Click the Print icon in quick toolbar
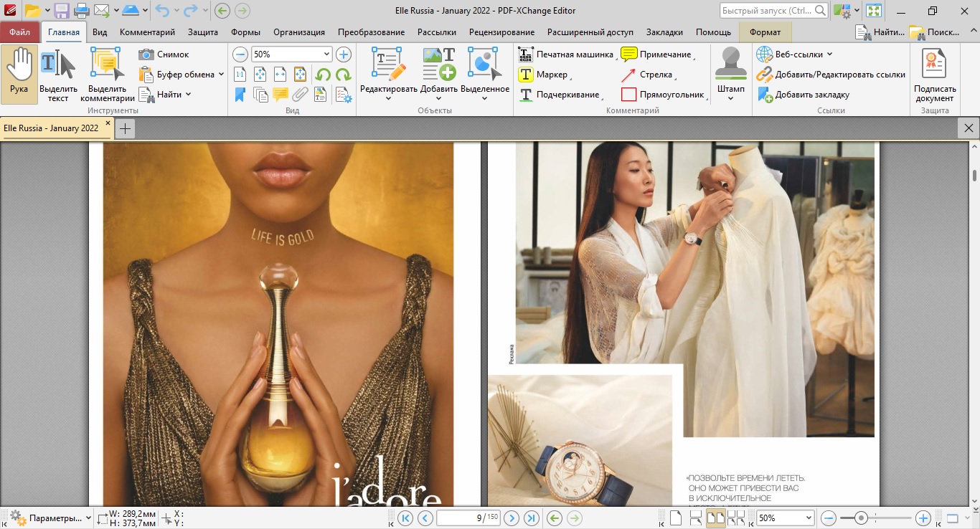This screenshot has width=980, height=529. pos(82,11)
